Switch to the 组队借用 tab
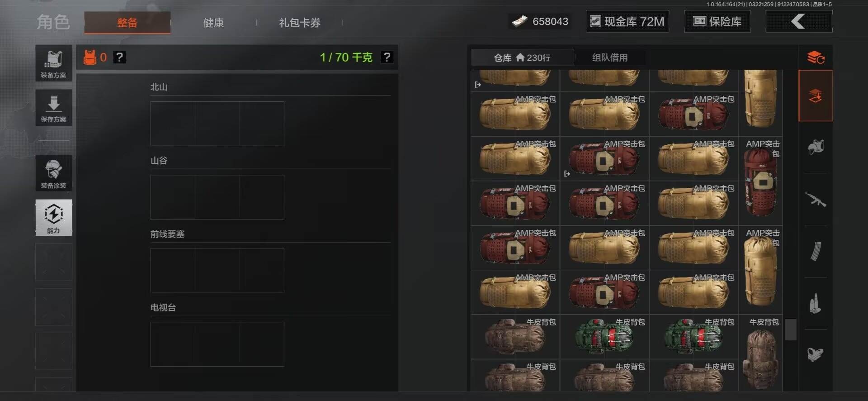868x401 pixels. 610,57
